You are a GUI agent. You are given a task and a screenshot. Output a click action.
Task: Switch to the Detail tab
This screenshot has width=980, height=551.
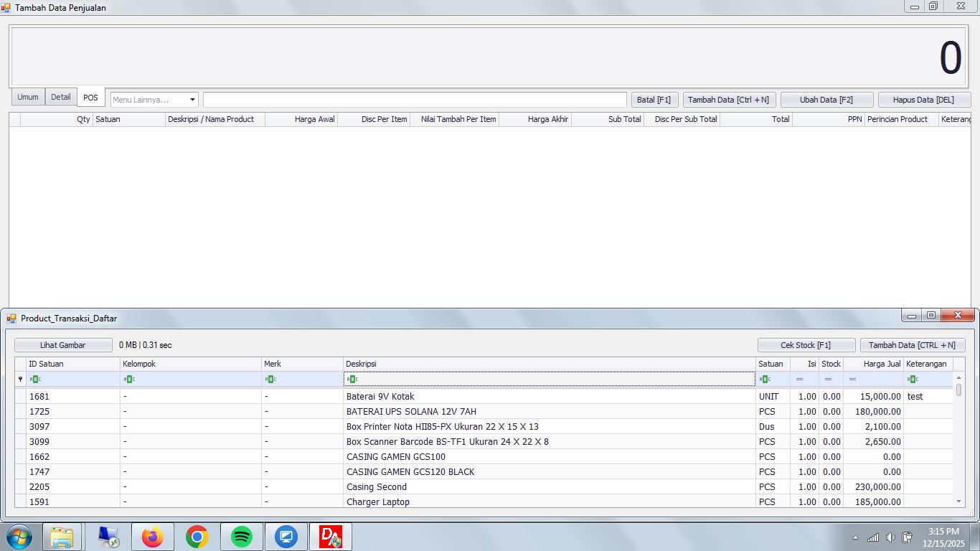(60, 97)
